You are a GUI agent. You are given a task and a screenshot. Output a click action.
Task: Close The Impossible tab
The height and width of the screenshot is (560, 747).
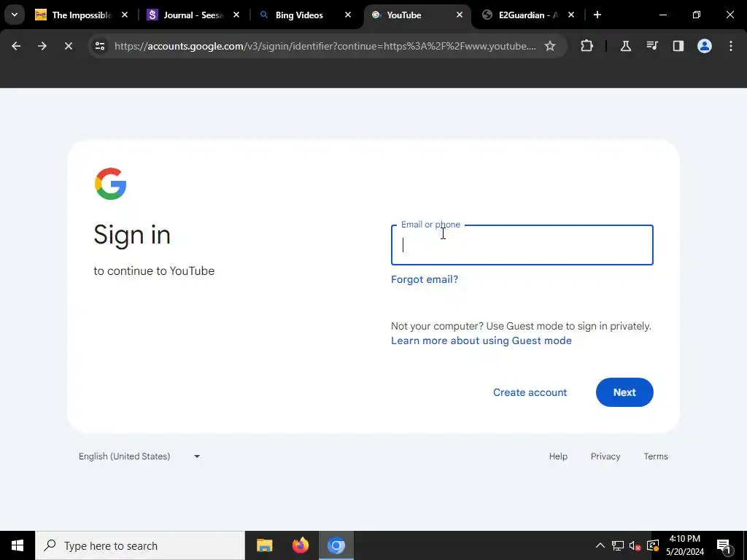[125, 15]
